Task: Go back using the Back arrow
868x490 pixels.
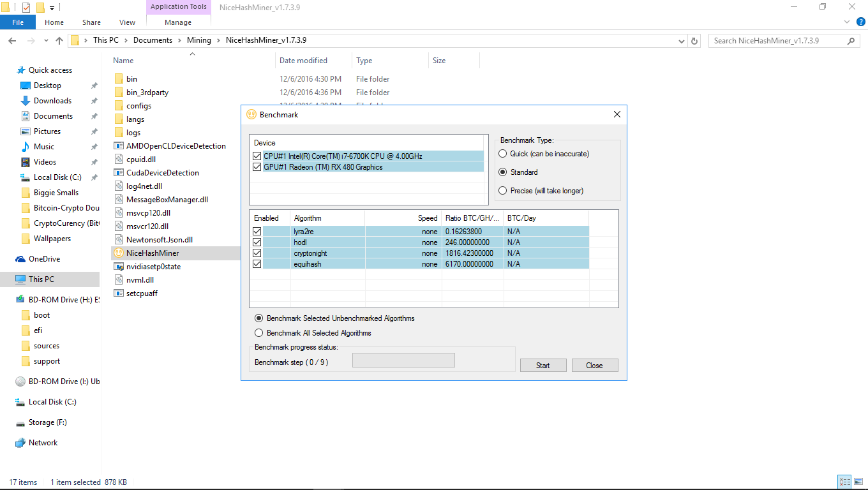Action: 11,40
